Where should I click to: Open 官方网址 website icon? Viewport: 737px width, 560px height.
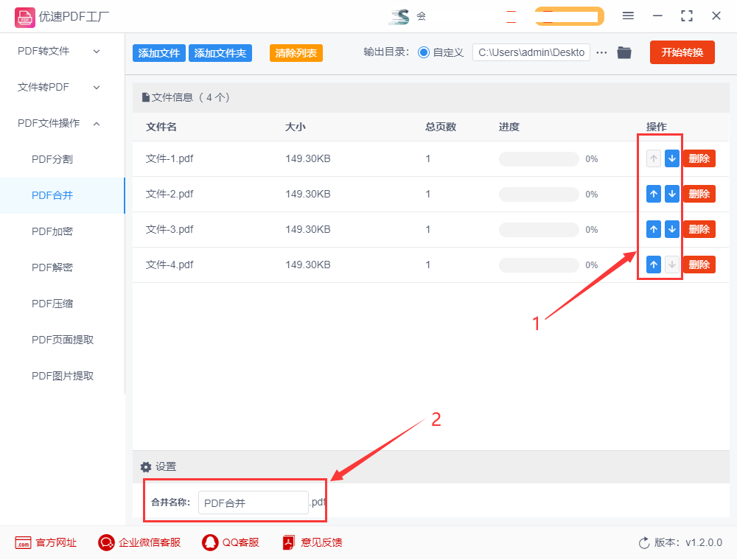click(23, 542)
